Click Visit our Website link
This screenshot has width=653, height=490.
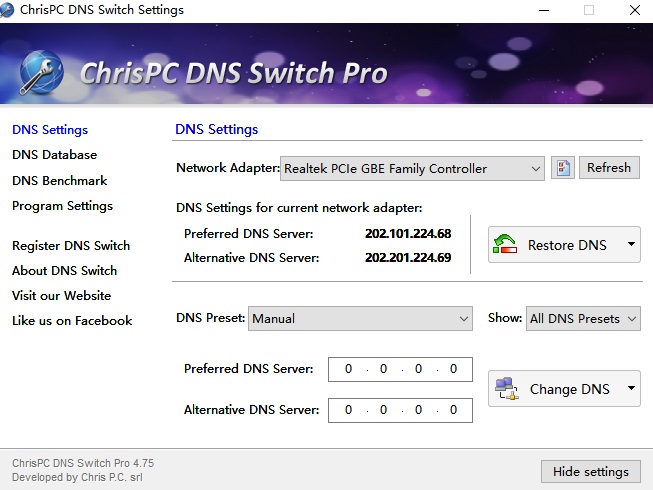pos(62,296)
